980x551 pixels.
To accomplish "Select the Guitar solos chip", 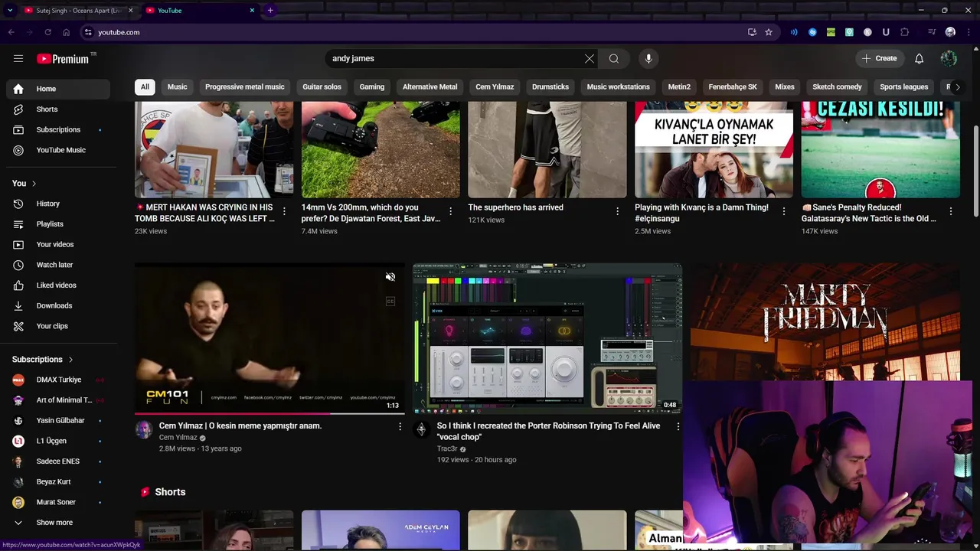I will [x=322, y=86].
